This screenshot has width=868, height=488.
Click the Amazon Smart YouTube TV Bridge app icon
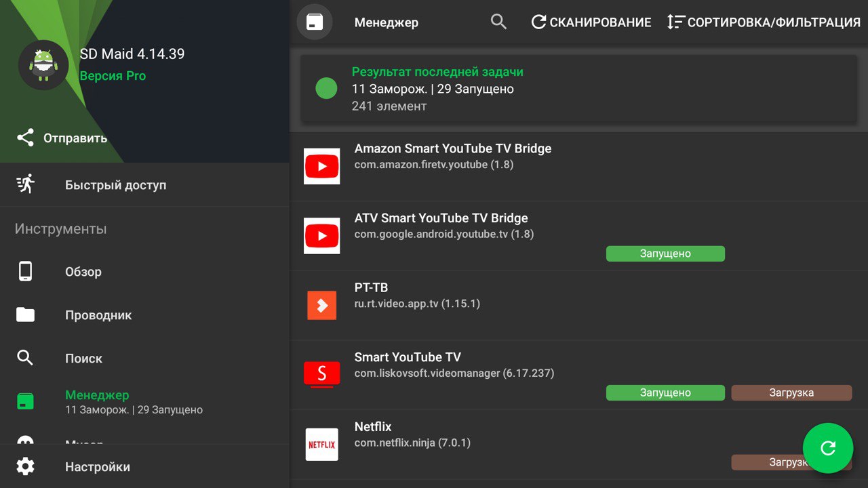321,167
